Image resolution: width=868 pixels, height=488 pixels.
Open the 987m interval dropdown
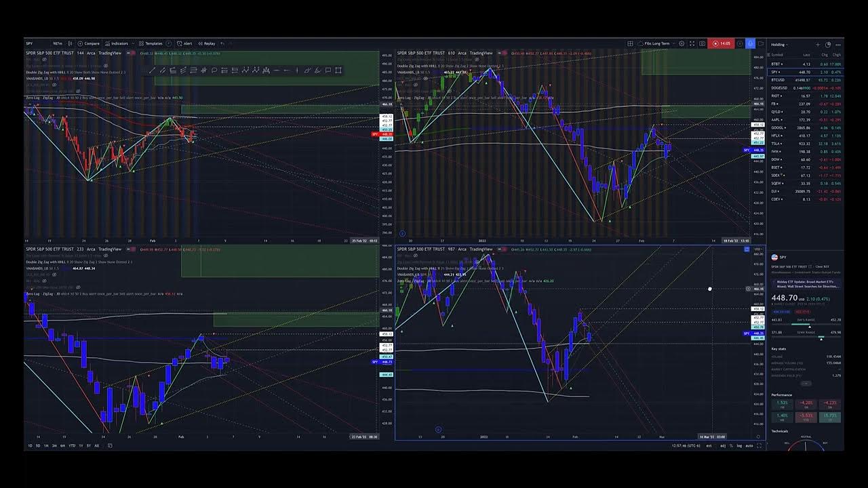click(x=58, y=43)
